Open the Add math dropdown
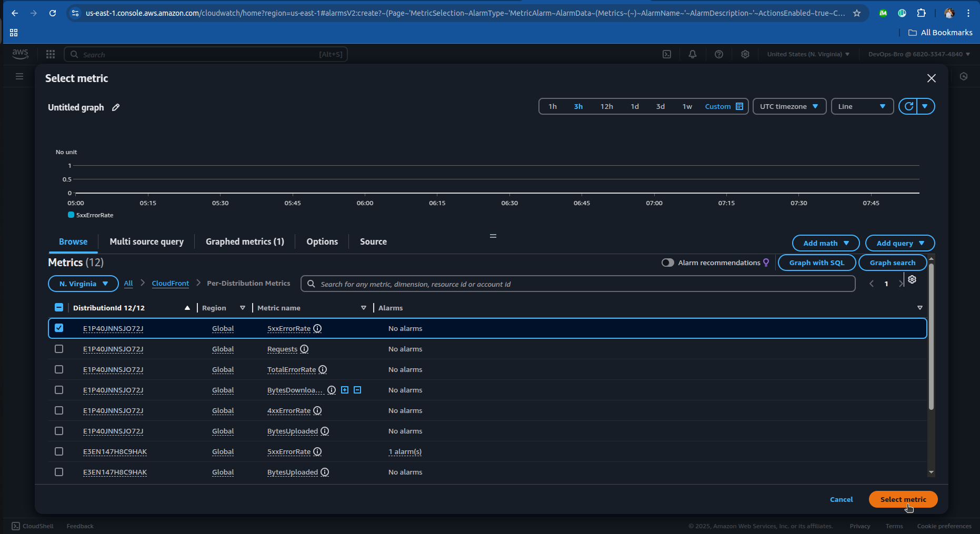 (826, 243)
